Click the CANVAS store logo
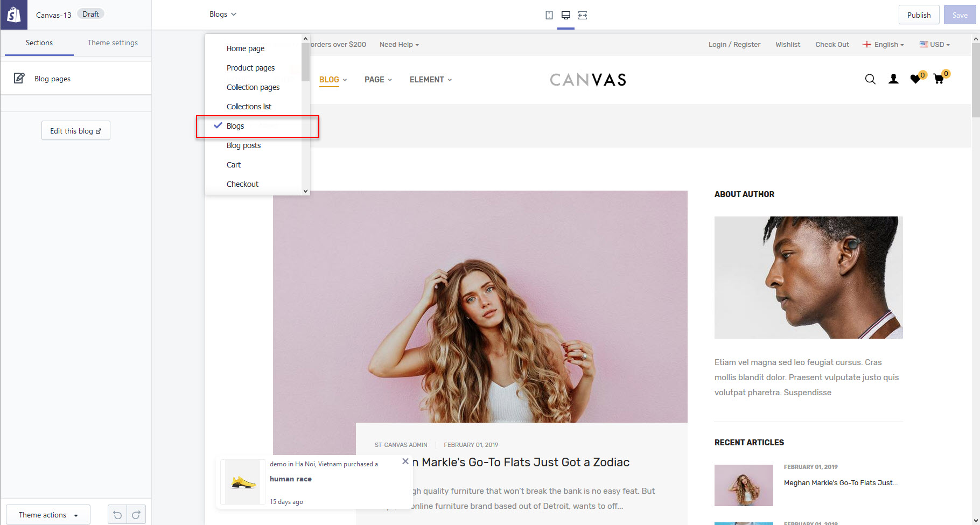This screenshot has width=980, height=525. pyautogui.click(x=588, y=80)
